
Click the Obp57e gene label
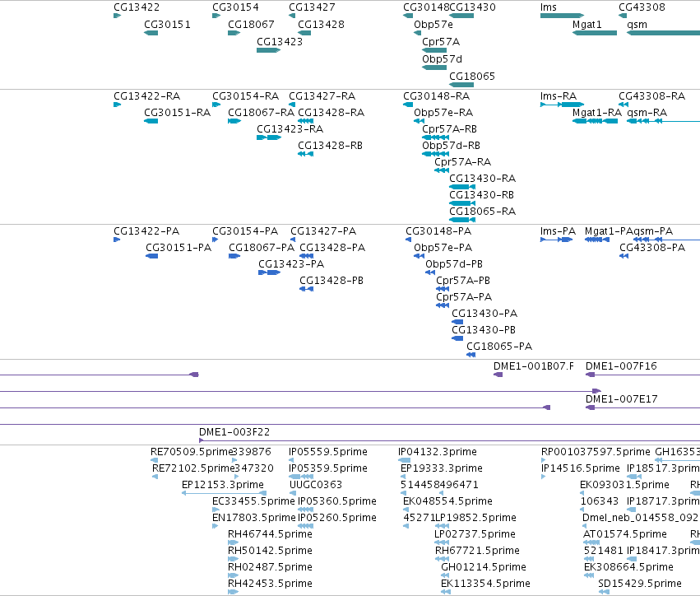(x=433, y=25)
